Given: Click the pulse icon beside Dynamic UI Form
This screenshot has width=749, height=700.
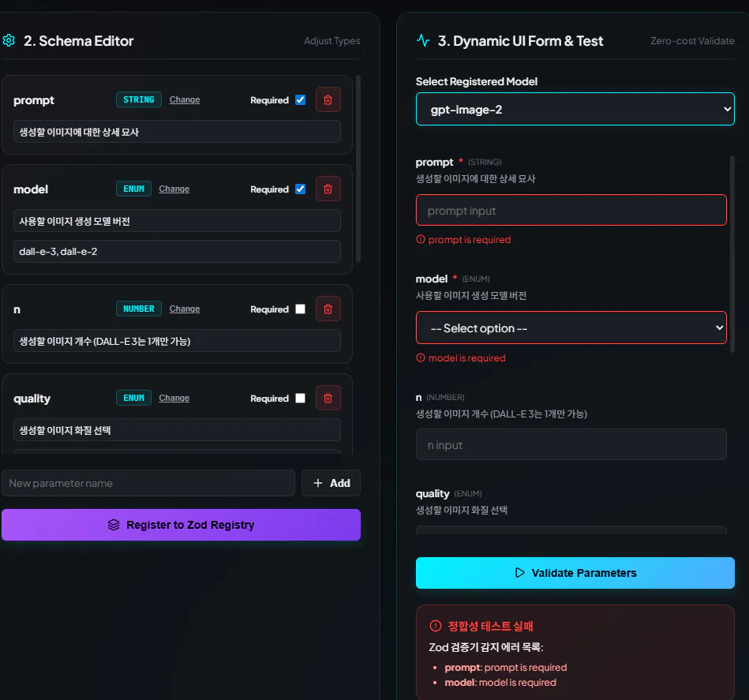Looking at the screenshot, I should [x=423, y=40].
